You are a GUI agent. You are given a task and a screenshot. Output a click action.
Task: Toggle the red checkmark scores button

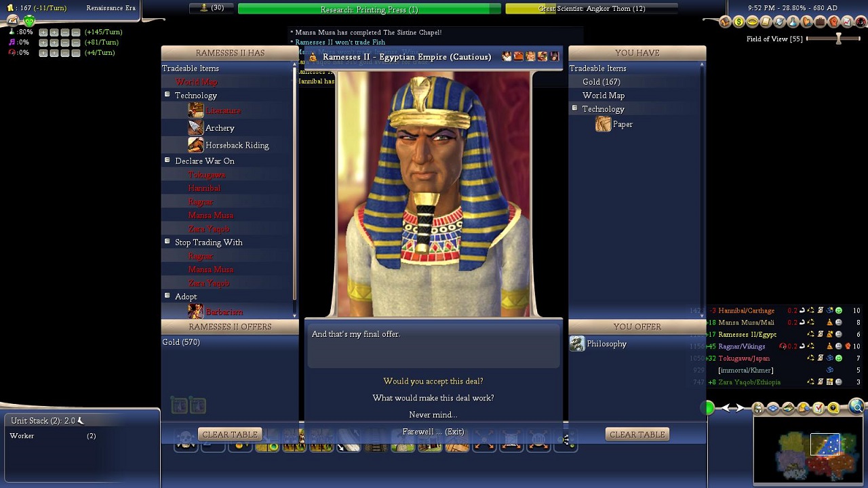[818, 407]
